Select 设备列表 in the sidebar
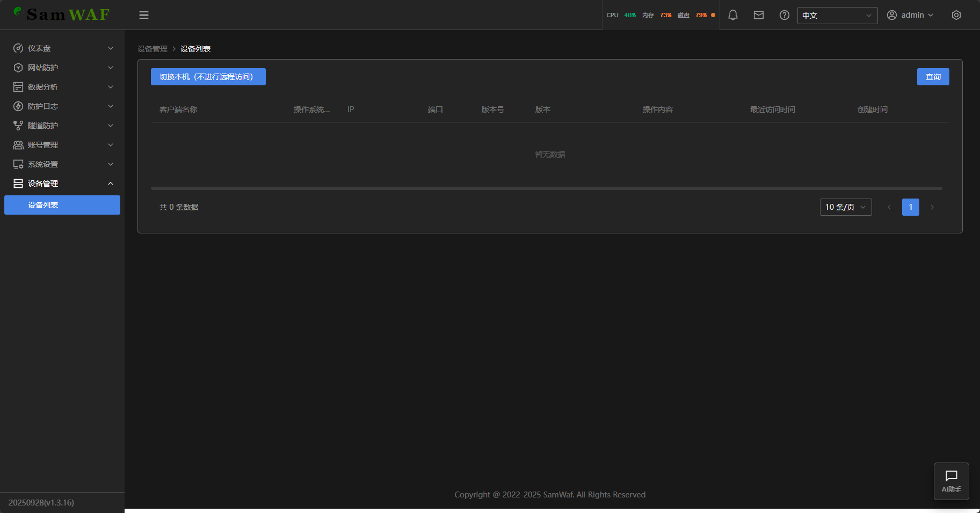 pyautogui.click(x=62, y=205)
